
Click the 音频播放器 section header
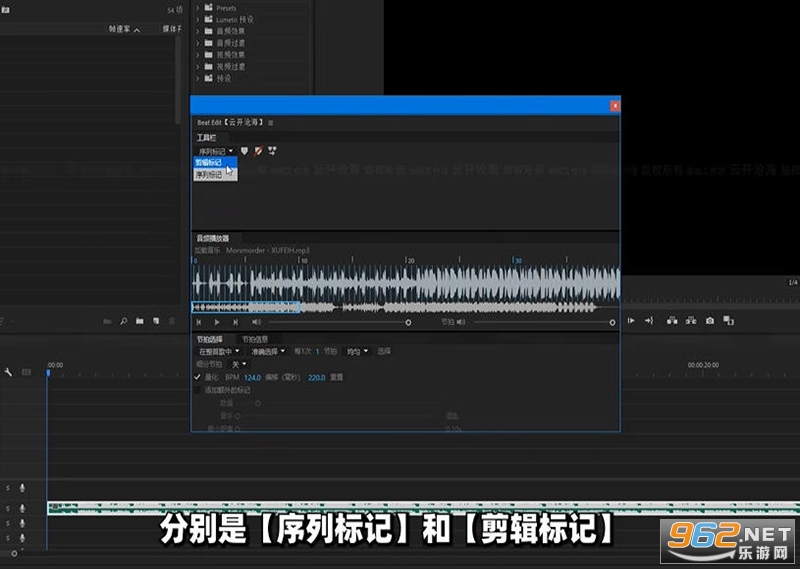(213, 238)
